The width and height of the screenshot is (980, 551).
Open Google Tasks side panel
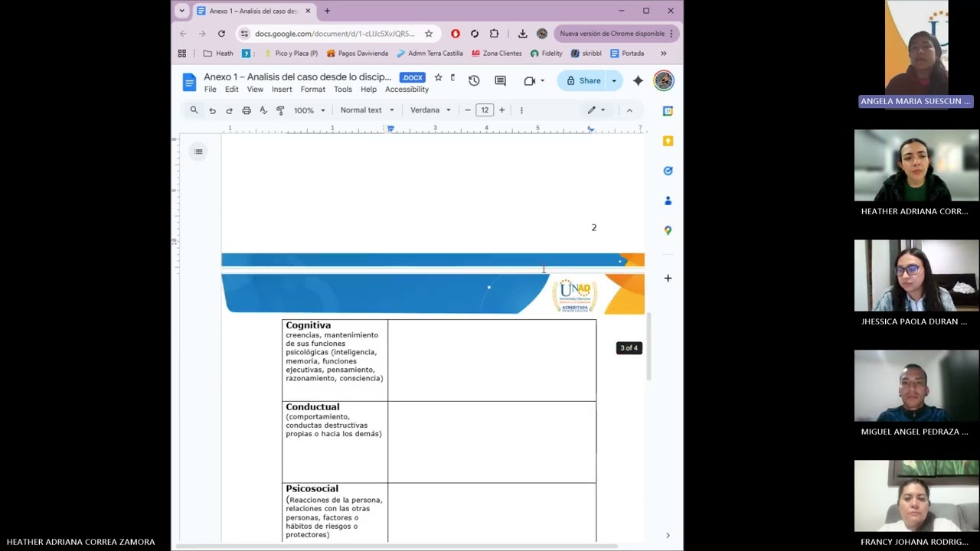tap(668, 171)
